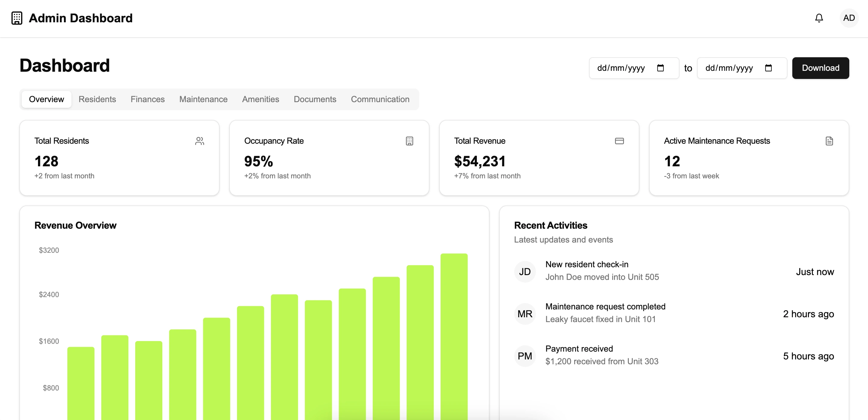Viewport: 868px width, 420px height.
Task: Click the tallest rightmost revenue bar
Action: pyautogui.click(x=454, y=337)
